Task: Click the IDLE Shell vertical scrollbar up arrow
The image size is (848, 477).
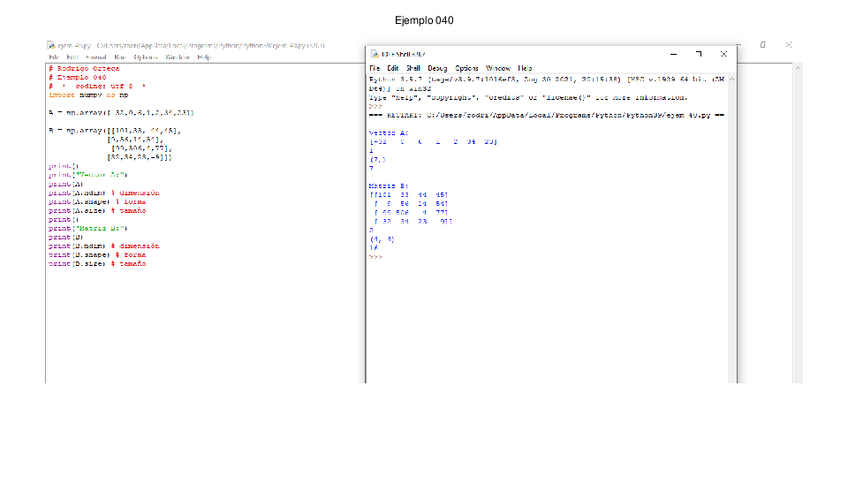Action: coord(732,79)
